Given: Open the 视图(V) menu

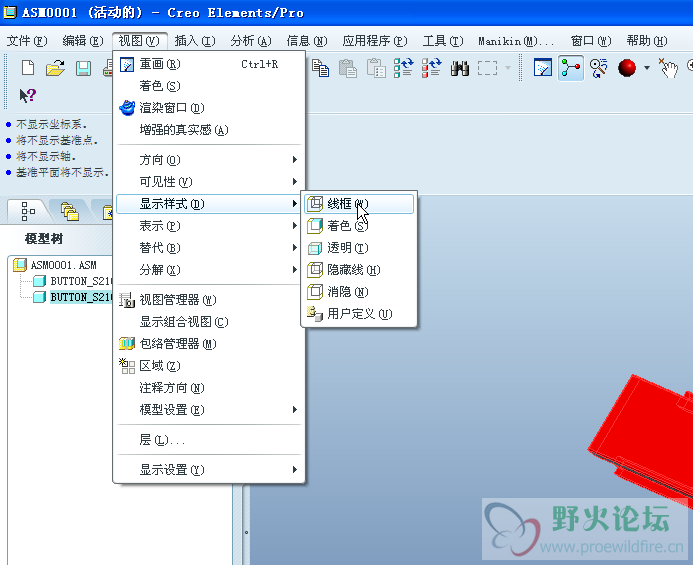Looking at the screenshot, I should 139,41.
